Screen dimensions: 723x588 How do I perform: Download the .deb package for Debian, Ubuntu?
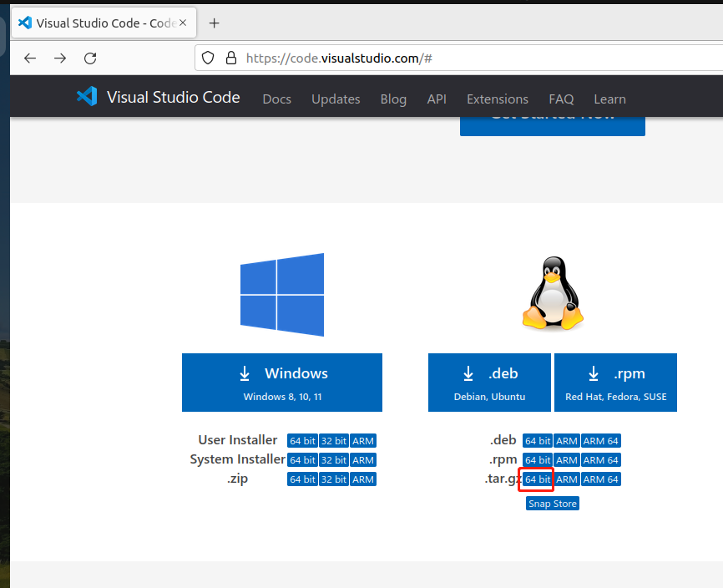489,383
